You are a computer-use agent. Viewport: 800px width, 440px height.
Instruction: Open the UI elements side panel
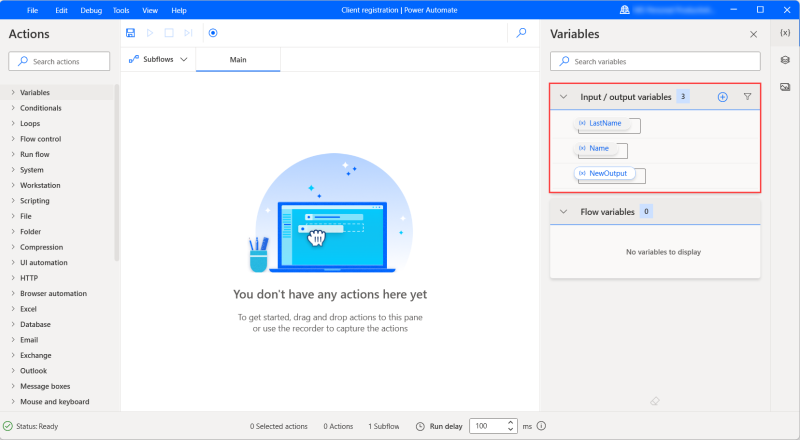click(x=785, y=60)
